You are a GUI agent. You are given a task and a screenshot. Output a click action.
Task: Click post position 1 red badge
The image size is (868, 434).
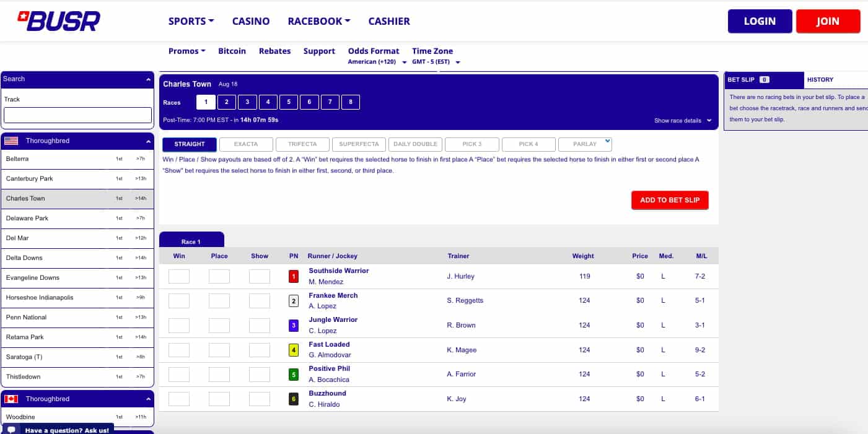[294, 276]
